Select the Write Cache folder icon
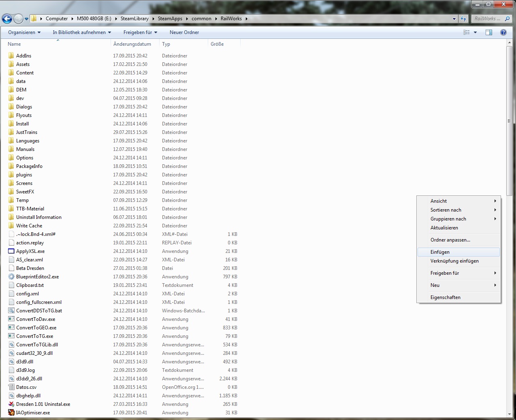The width and height of the screenshot is (516, 420). coord(11,226)
